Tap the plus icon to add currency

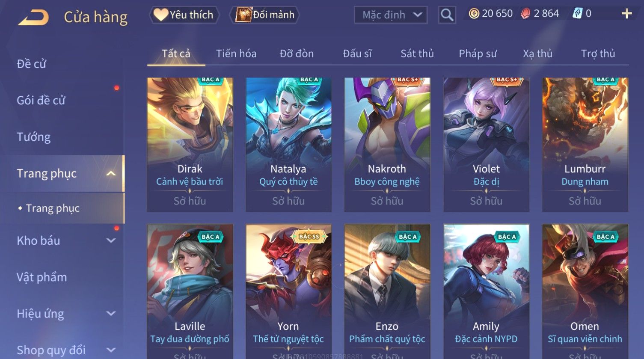(x=626, y=14)
